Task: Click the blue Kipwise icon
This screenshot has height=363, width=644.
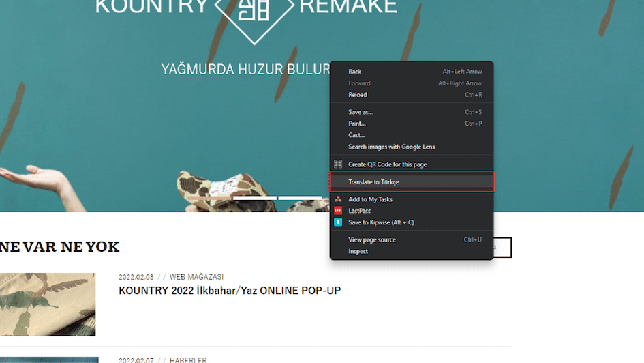Action: click(338, 222)
